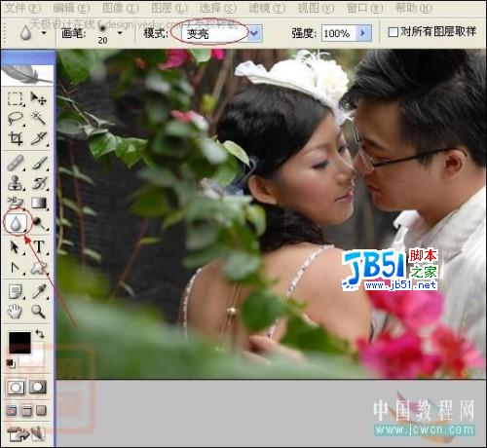Select the Type (T) tool
The height and width of the screenshot is (448, 487).
[39, 247]
